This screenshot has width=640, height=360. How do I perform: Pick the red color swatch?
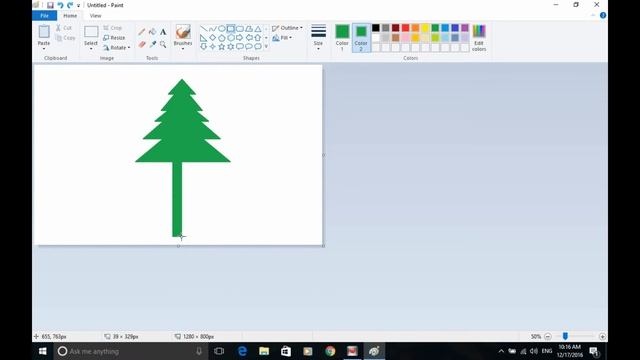coord(405,28)
